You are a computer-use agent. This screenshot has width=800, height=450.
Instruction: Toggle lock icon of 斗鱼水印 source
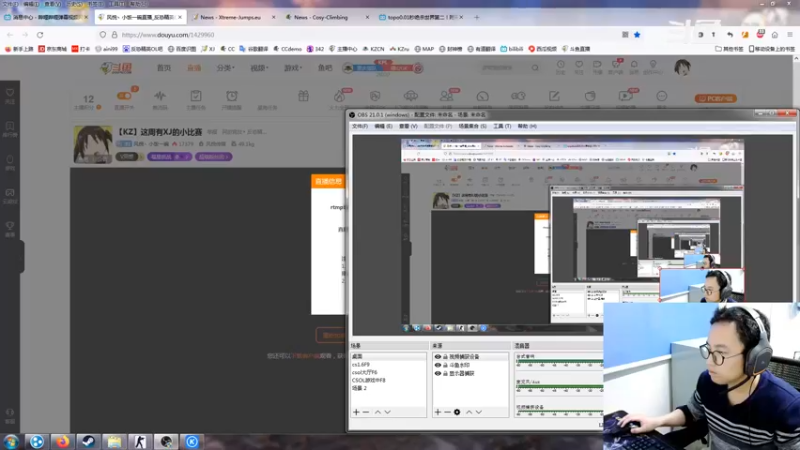(x=445, y=365)
